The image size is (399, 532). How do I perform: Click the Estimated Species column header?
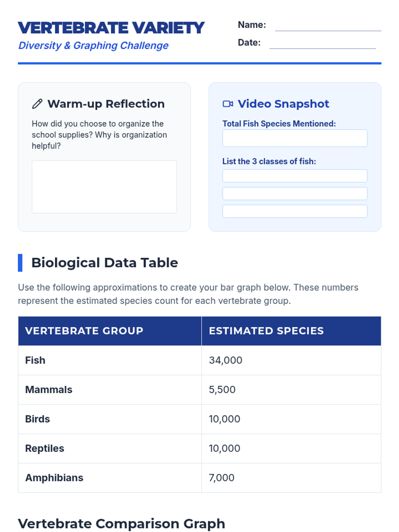click(x=266, y=331)
